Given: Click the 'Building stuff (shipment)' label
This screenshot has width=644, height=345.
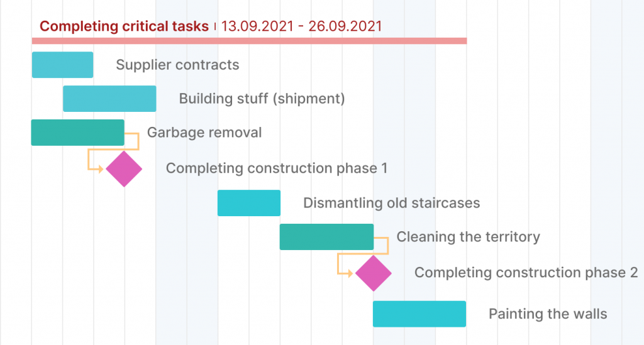Looking at the screenshot, I should click(x=262, y=99).
